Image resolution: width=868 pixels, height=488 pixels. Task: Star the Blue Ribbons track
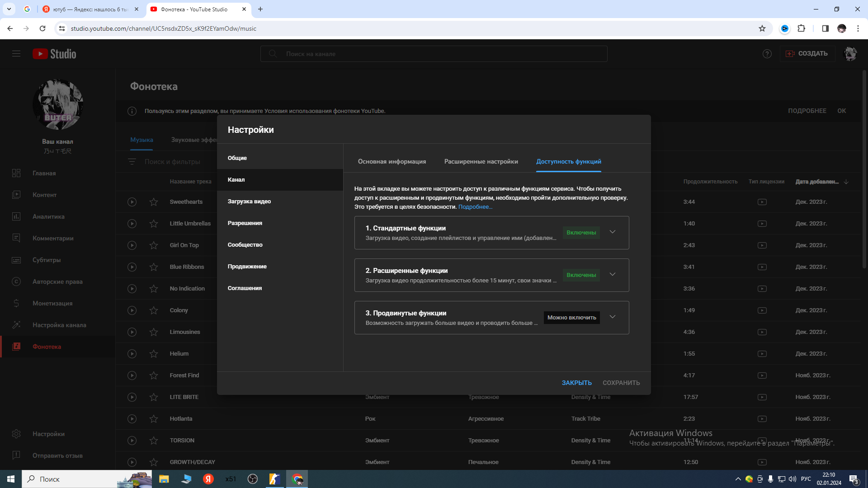click(154, 267)
